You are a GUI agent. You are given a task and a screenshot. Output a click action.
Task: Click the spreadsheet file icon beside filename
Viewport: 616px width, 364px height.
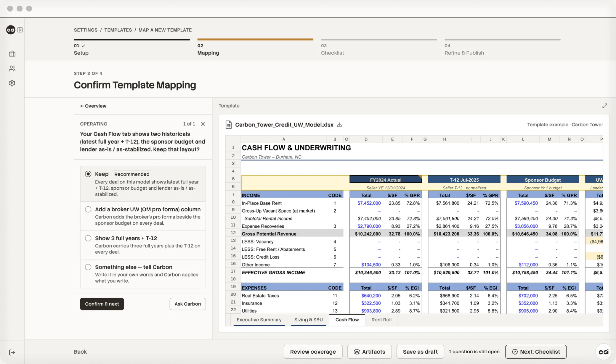pyautogui.click(x=229, y=125)
